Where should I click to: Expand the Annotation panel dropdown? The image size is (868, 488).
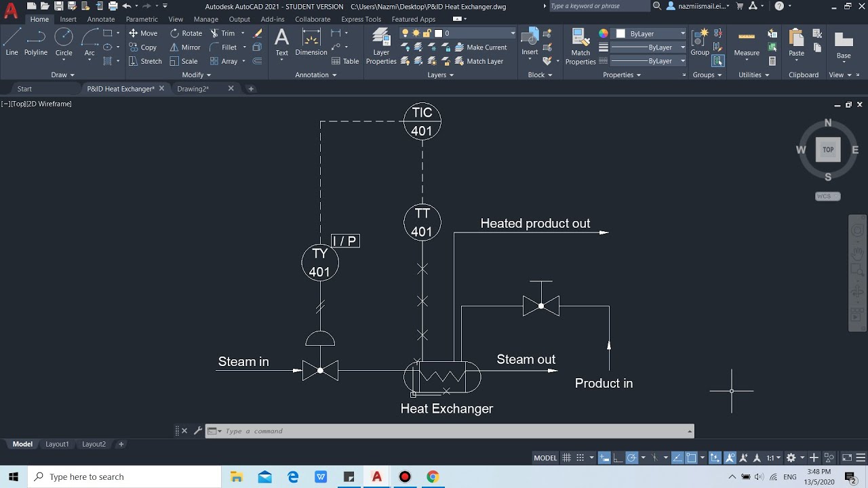(316, 75)
